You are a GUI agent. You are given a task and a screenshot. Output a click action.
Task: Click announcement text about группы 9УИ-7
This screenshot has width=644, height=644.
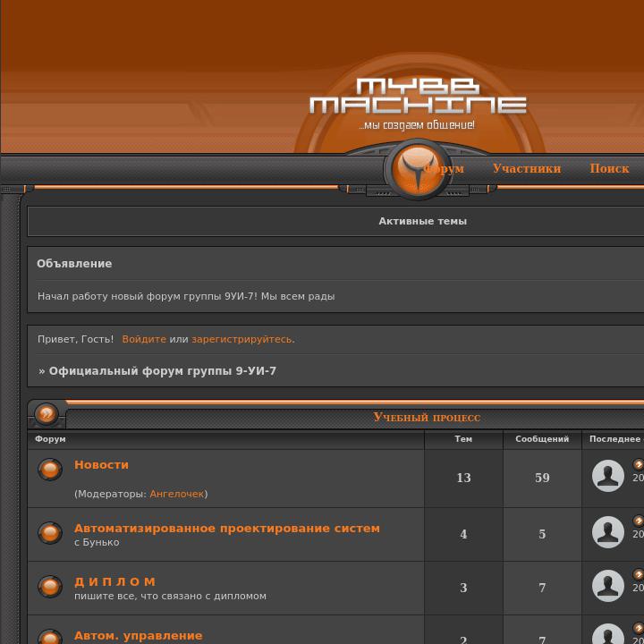[x=186, y=296]
